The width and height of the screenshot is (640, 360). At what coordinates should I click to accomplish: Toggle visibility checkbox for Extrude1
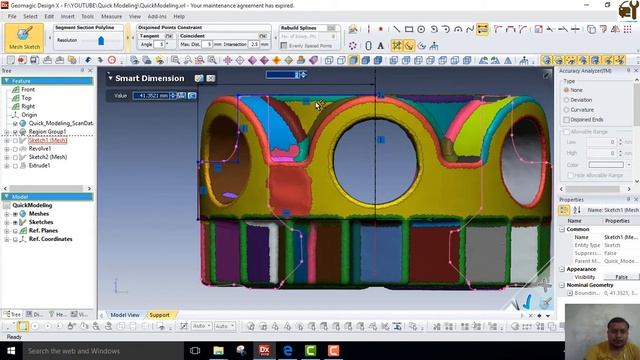pos(15,166)
